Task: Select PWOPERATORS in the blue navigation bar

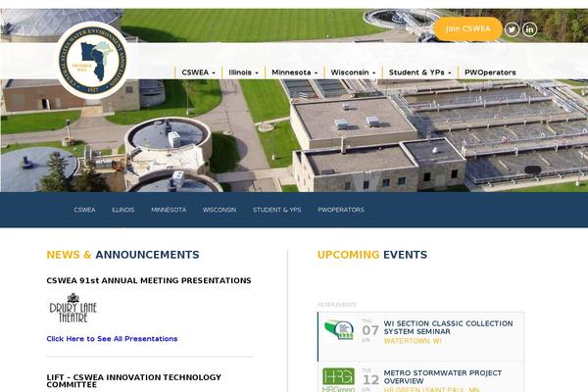Action: (341, 210)
